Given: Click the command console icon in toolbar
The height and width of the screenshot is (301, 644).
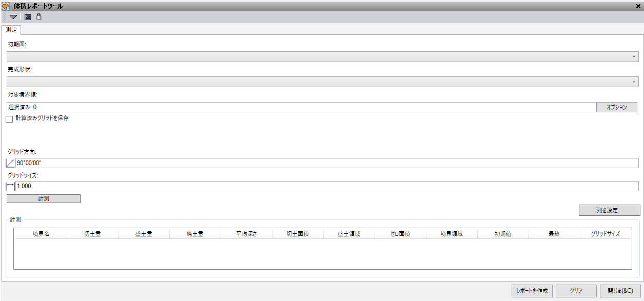Looking at the screenshot, I should [28, 17].
